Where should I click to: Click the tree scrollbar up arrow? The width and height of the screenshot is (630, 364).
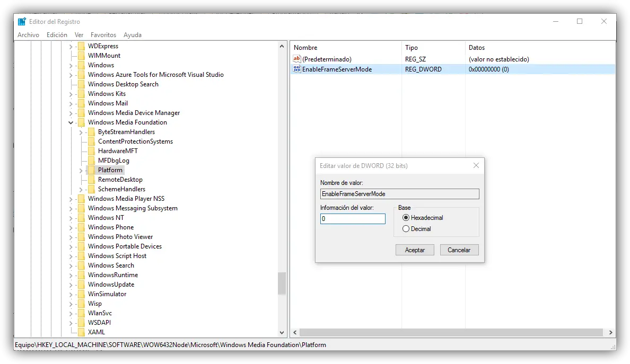click(x=282, y=47)
